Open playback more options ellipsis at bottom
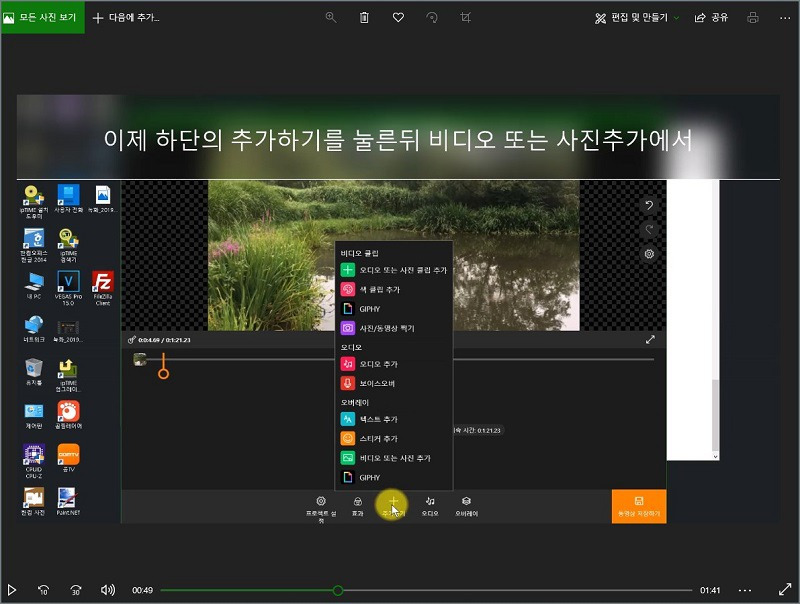The width and height of the screenshot is (800, 604). [745, 590]
